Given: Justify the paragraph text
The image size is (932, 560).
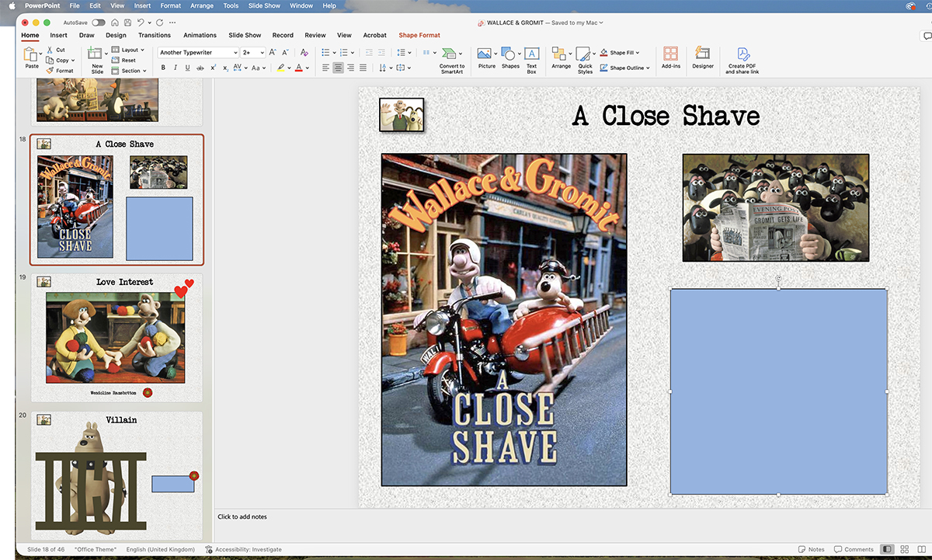Looking at the screenshot, I should click(363, 68).
